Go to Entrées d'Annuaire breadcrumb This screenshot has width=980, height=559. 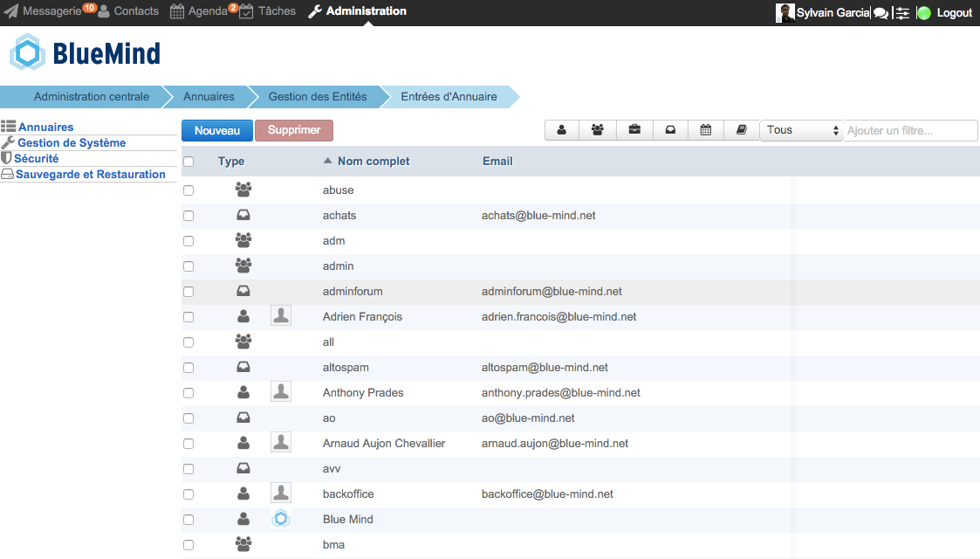pos(449,97)
